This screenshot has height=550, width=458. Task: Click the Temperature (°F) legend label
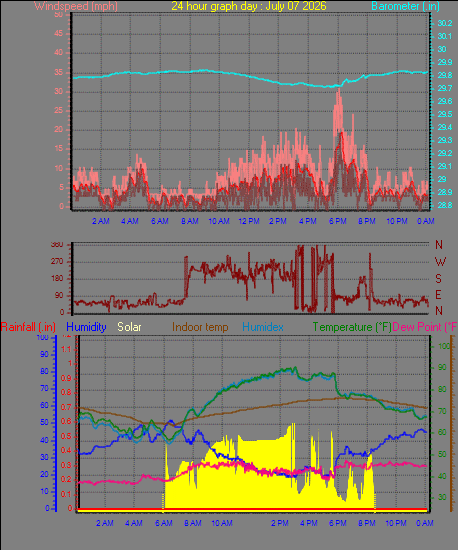click(x=352, y=327)
